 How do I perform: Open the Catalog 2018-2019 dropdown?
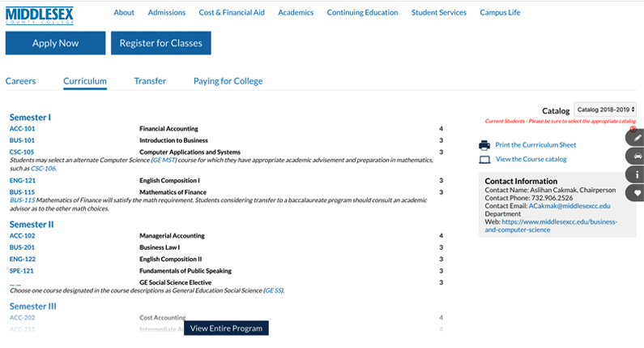coord(605,110)
